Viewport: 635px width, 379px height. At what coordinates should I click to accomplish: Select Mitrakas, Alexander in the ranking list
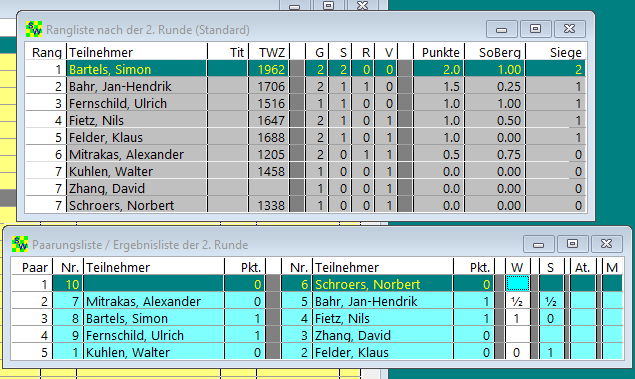(126, 155)
